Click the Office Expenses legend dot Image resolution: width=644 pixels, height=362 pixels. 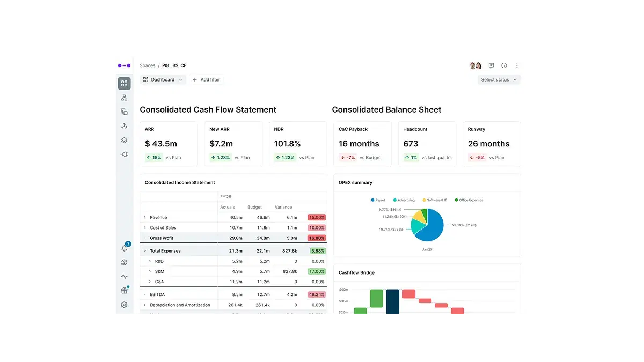tap(456, 200)
